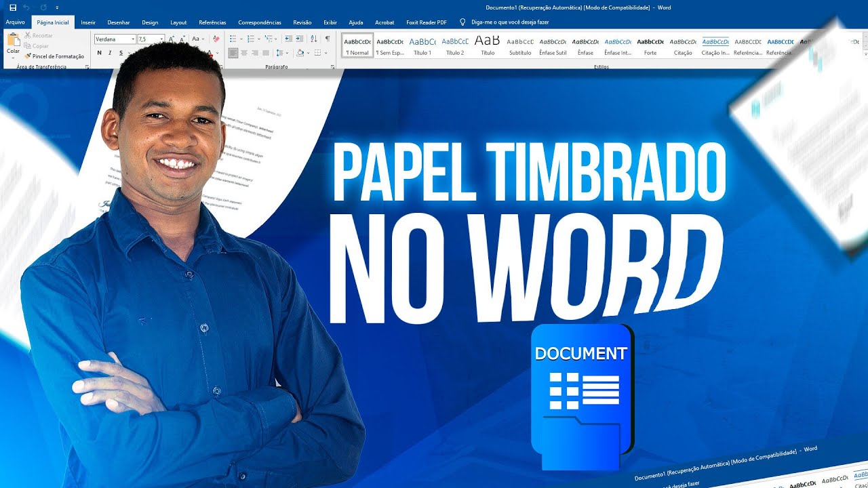
Task: Click the Diga-me lightbulb icon
Action: (463, 22)
